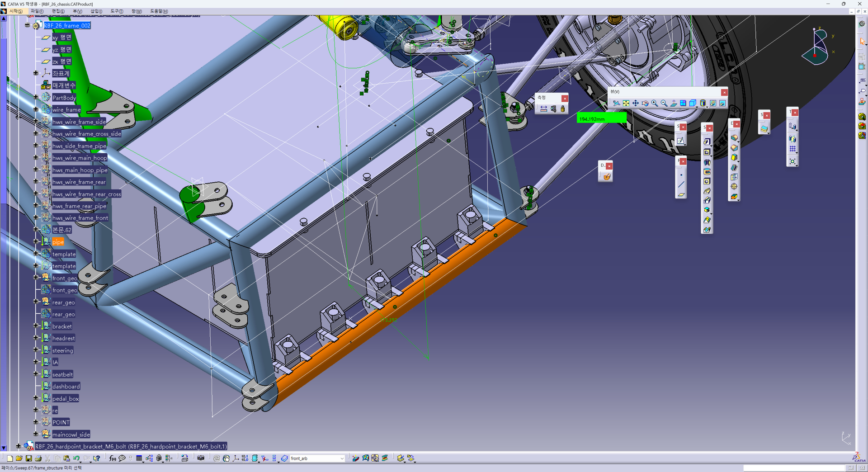Viewport: 868px width, 472px height.
Task: Click the Measure Between icon
Action: tap(543, 109)
